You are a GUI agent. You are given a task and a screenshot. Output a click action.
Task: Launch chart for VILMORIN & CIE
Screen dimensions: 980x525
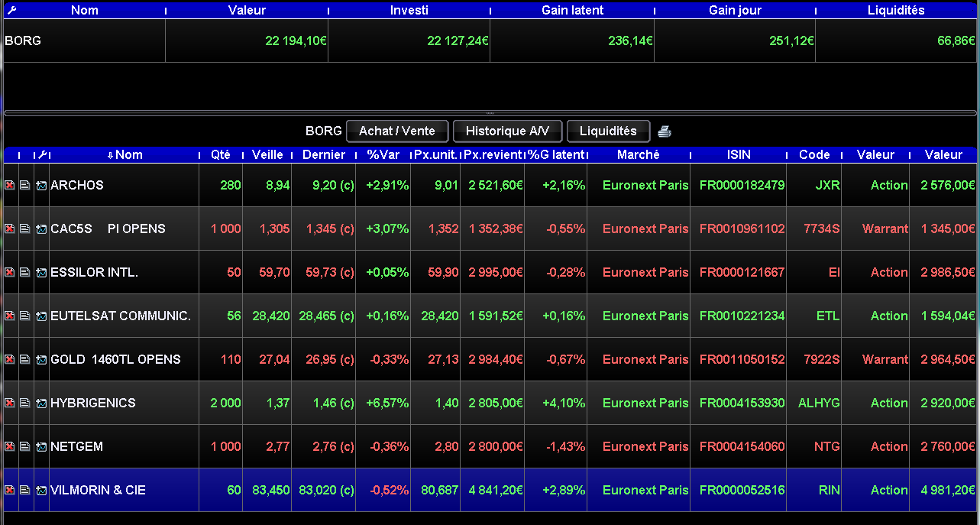[41, 491]
